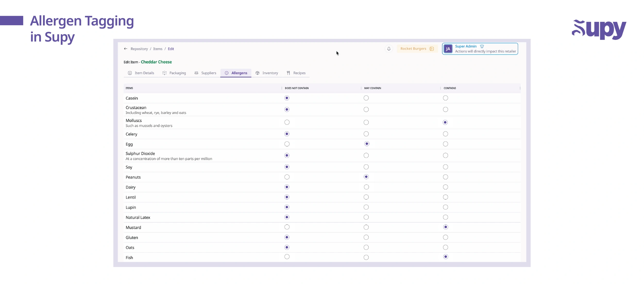Viewport: 644px width, 284px height.
Task: Select the Allergens tab
Action: pos(236,73)
